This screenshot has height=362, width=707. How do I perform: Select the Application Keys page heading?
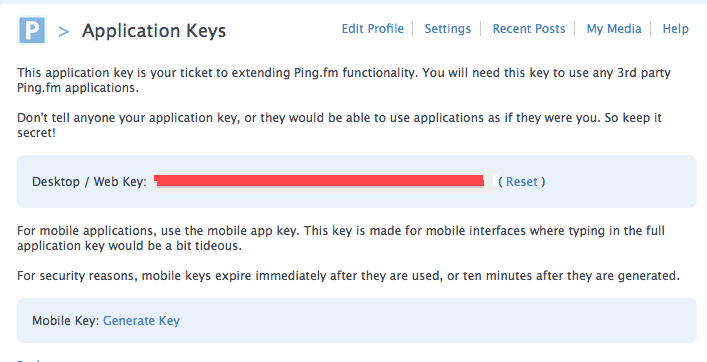click(154, 31)
